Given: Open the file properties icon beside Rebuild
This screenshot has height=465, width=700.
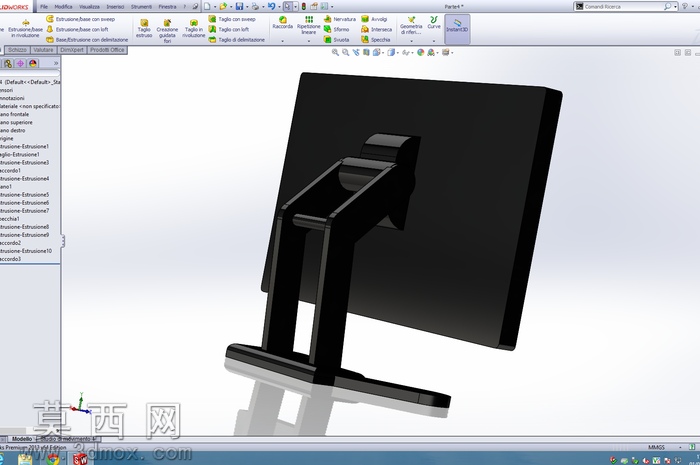Looking at the screenshot, I should [314, 6].
